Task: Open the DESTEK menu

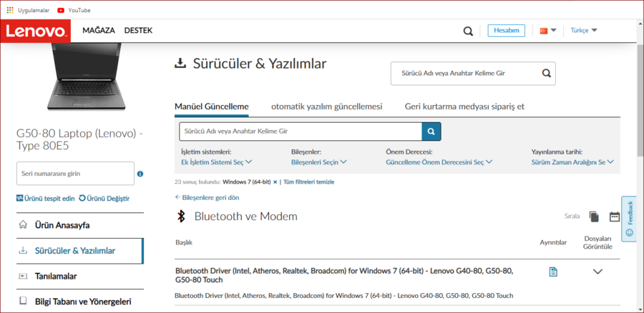Action: (x=138, y=30)
